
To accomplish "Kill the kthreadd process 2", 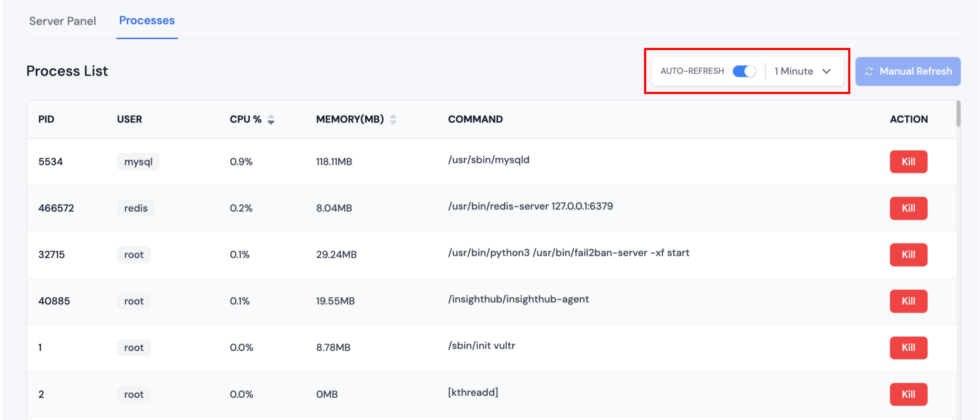I will (908, 394).
